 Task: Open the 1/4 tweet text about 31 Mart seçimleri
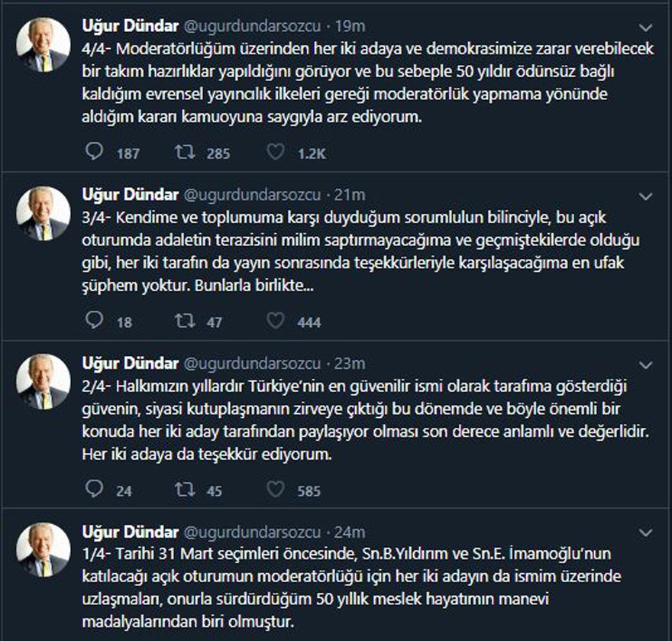click(x=351, y=588)
